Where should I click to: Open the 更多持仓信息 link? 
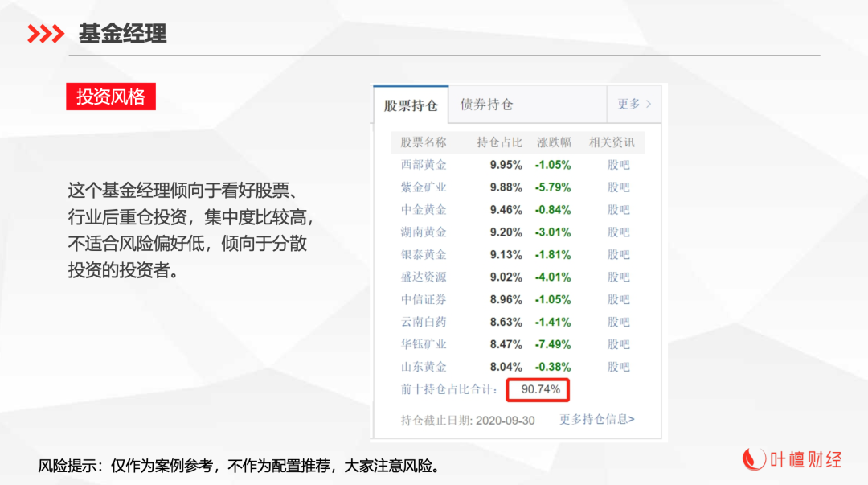click(x=596, y=420)
